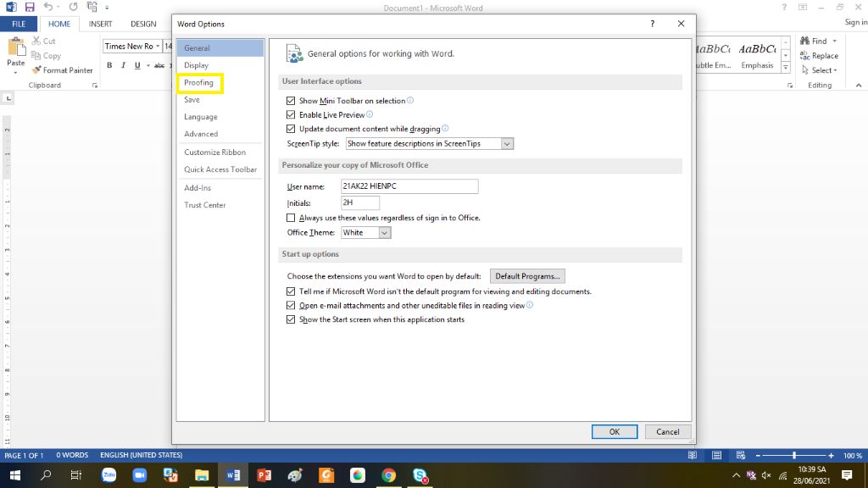This screenshot has height=488, width=868.
Task: Click info icon beside Show Mini Toolbar
Action: (410, 100)
